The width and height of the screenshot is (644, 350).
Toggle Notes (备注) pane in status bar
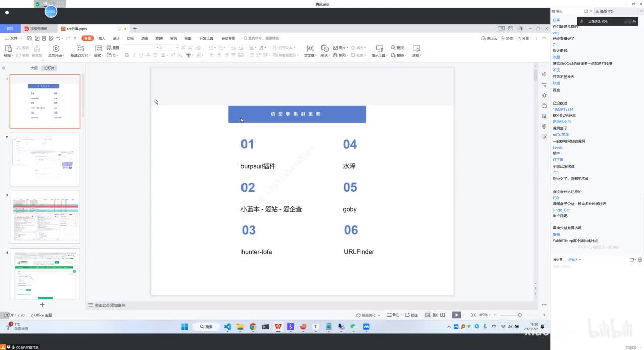pyautogui.click(x=393, y=315)
